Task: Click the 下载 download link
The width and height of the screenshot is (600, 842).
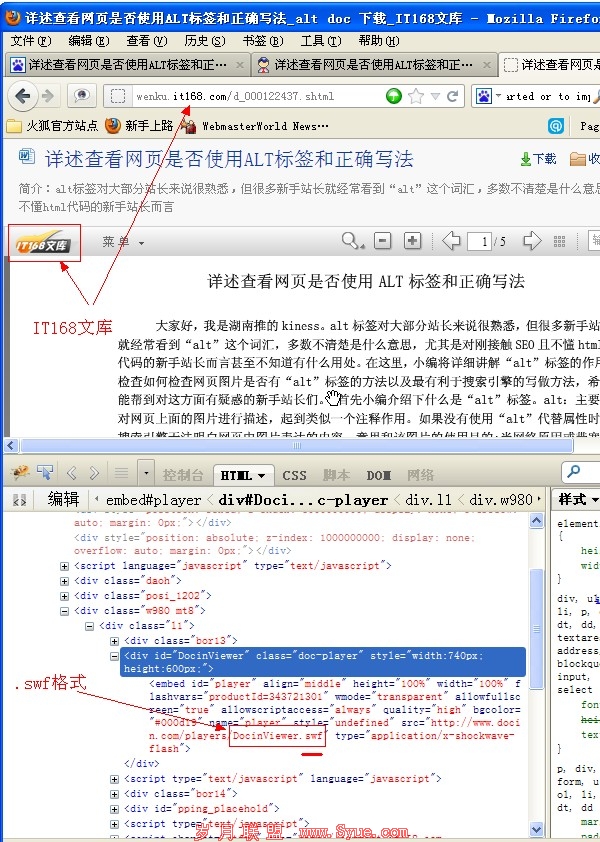Action: [538, 158]
